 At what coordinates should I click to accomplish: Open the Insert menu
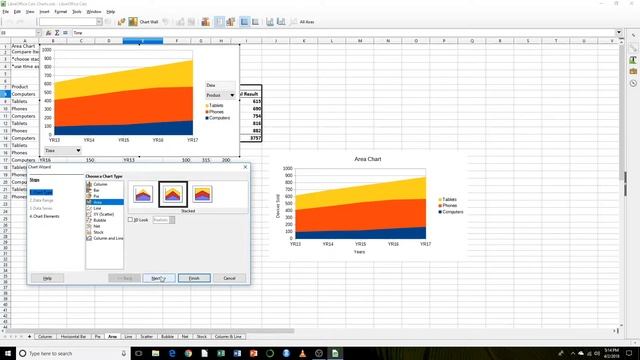(44, 12)
